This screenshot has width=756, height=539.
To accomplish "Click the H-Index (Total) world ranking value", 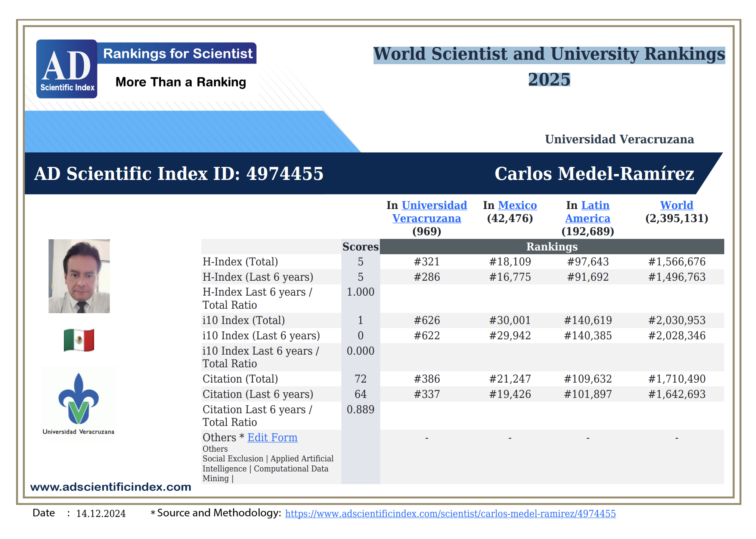I will [x=676, y=262].
